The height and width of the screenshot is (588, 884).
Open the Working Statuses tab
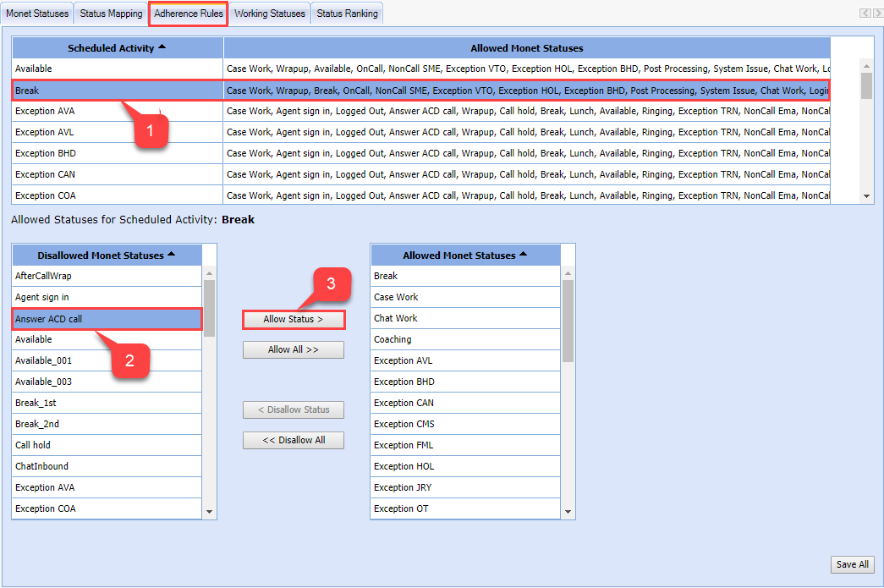coord(269,14)
